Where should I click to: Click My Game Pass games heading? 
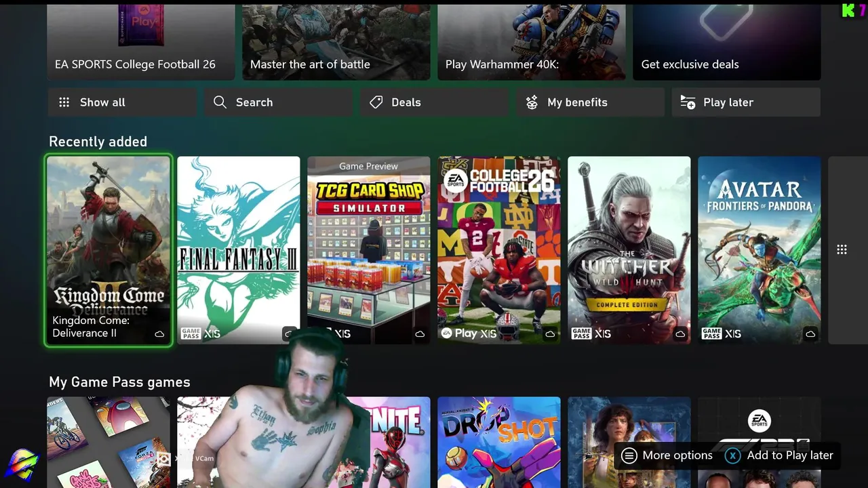click(119, 382)
